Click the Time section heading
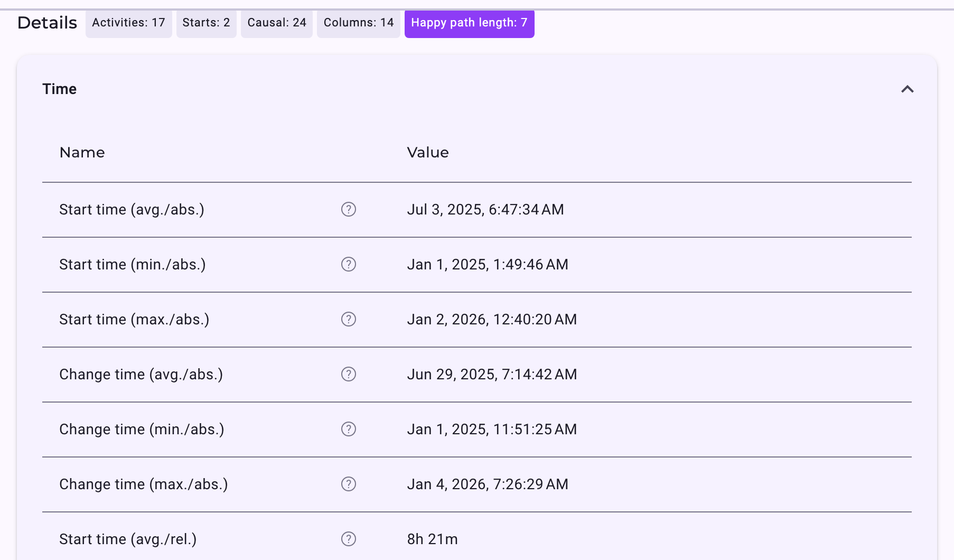 click(60, 89)
